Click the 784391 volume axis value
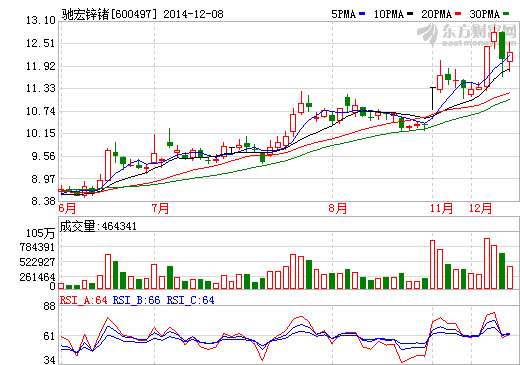The width and height of the screenshot is (520, 365). [37, 247]
